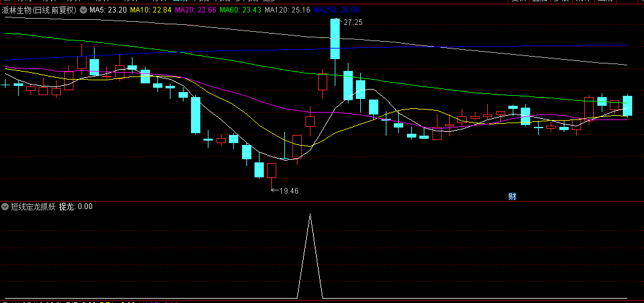Click the MA5: 23.20 indicator label

[108, 10]
